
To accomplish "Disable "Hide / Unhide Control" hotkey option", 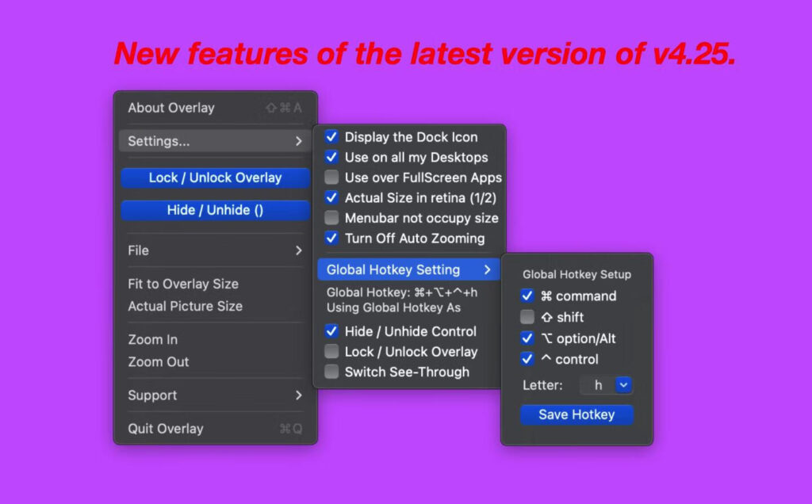I will 331,331.
